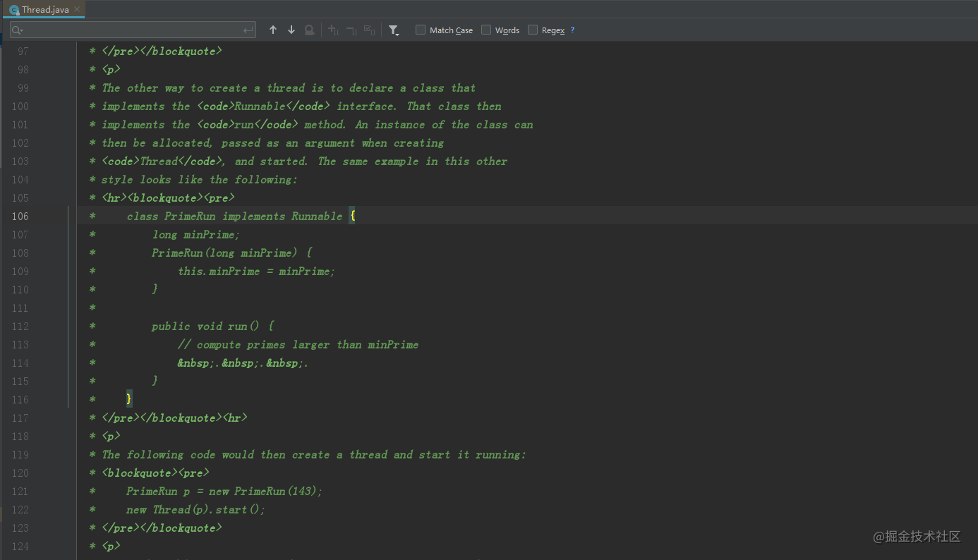Image resolution: width=978 pixels, height=560 pixels.
Task: Click the new-line enter icon in search field
Action: [x=248, y=30]
